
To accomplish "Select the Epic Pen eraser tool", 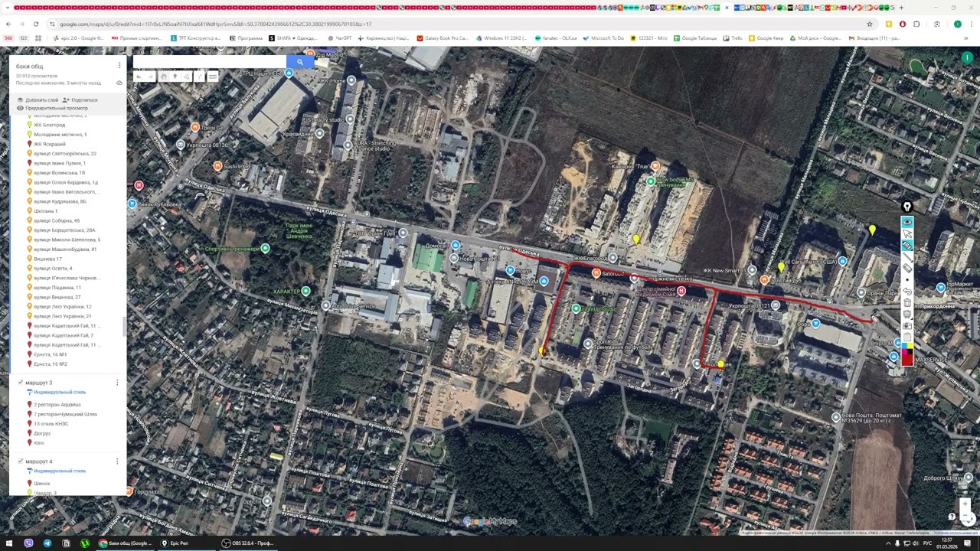I will [907, 268].
